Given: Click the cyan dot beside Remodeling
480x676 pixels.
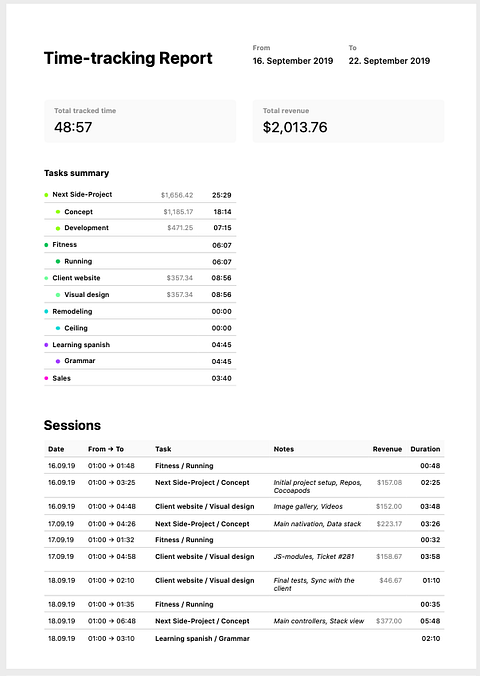Looking at the screenshot, I should coord(46,311).
